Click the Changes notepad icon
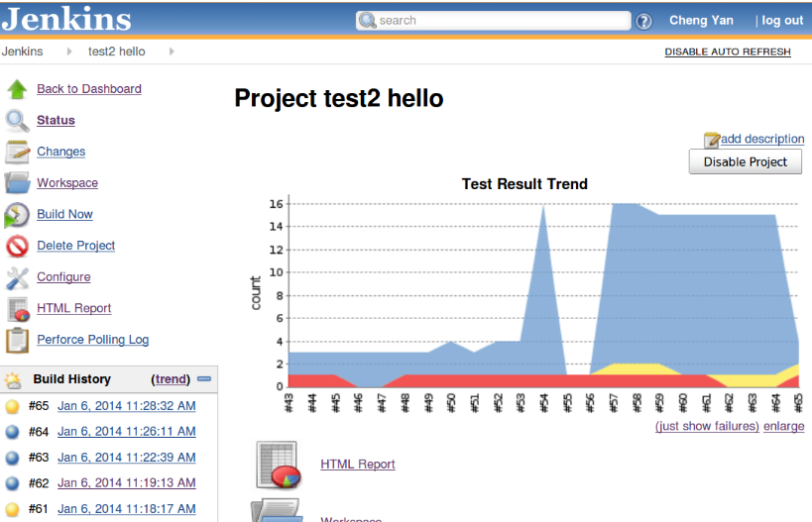This screenshot has width=812, height=522. pyautogui.click(x=17, y=152)
